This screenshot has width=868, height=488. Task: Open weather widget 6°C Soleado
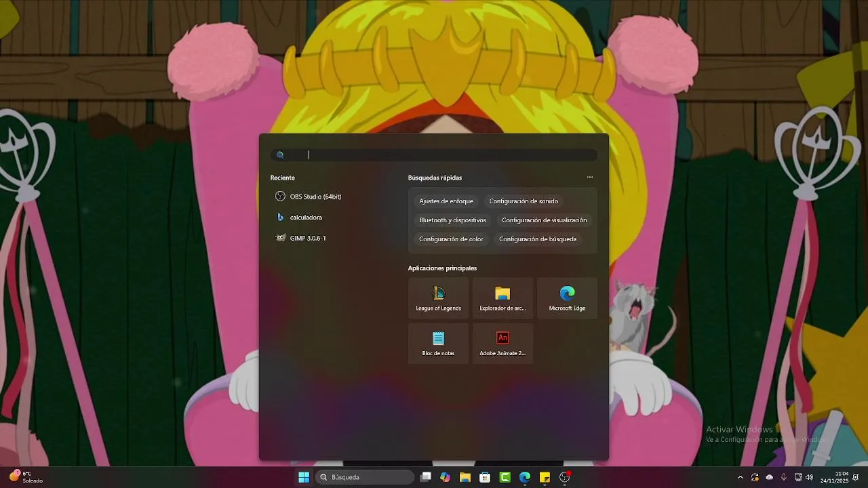[x=26, y=477]
